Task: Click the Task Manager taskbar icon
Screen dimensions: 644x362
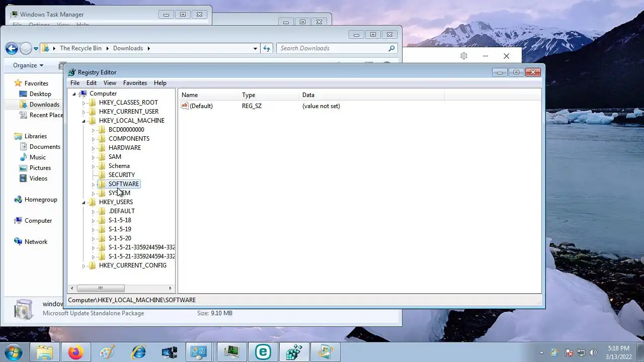Action: pyautogui.click(x=231, y=352)
